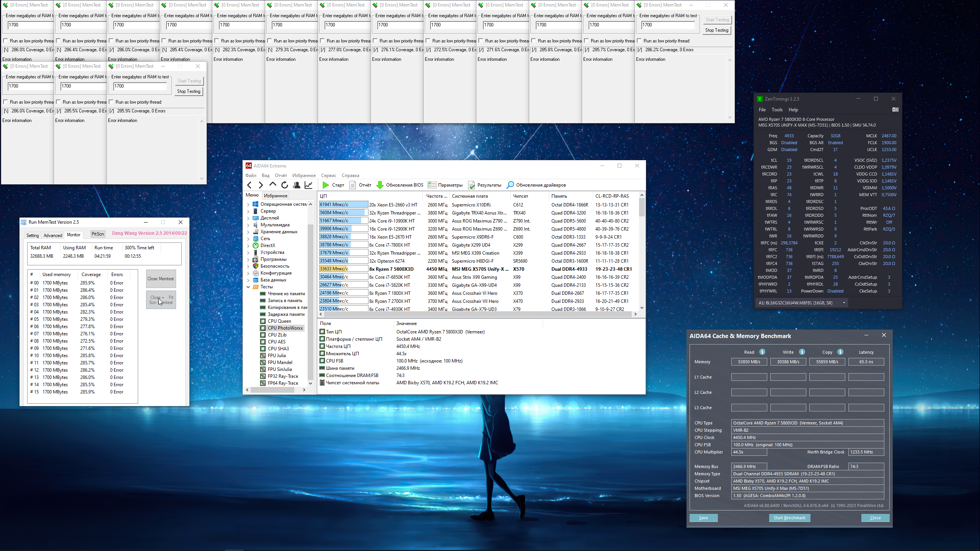Click the ZenTimings screenshot camera icon
This screenshot has width=980, height=551.
click(x=895, y=110)
